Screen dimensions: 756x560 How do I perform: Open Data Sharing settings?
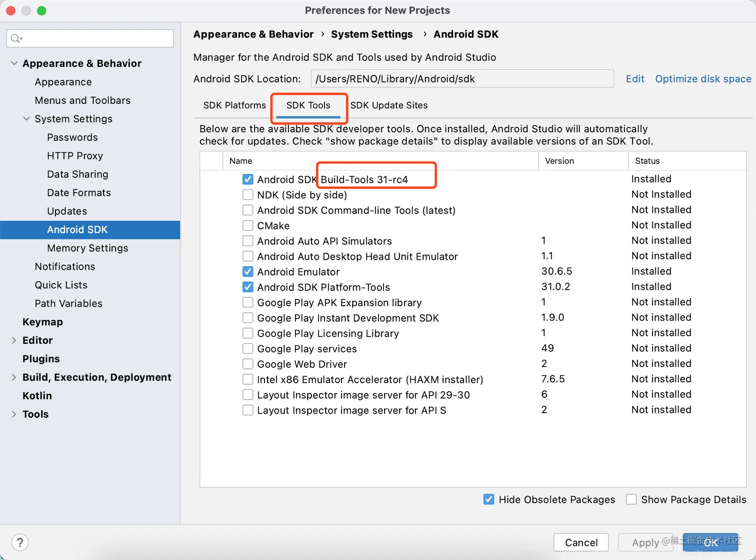(x=77, y=174)
